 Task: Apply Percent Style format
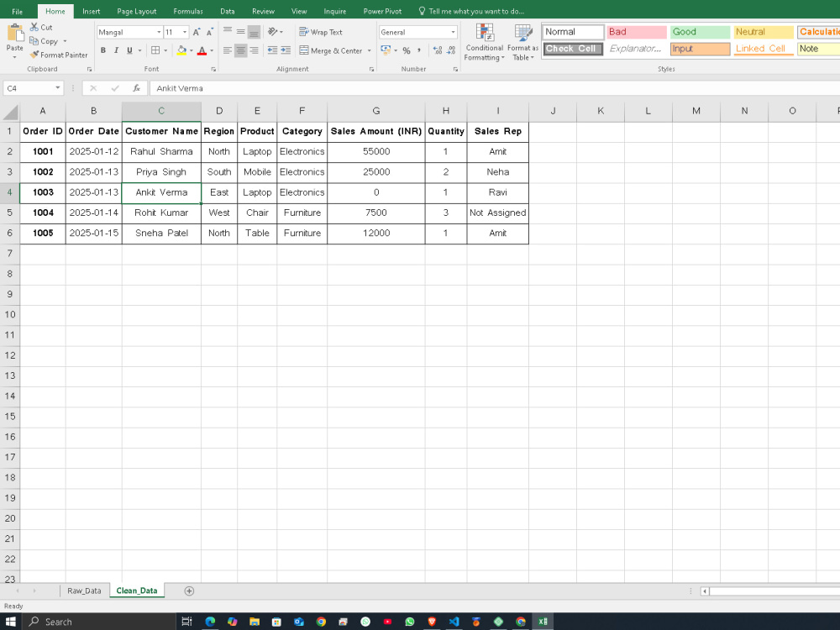[x=407, y=50]
